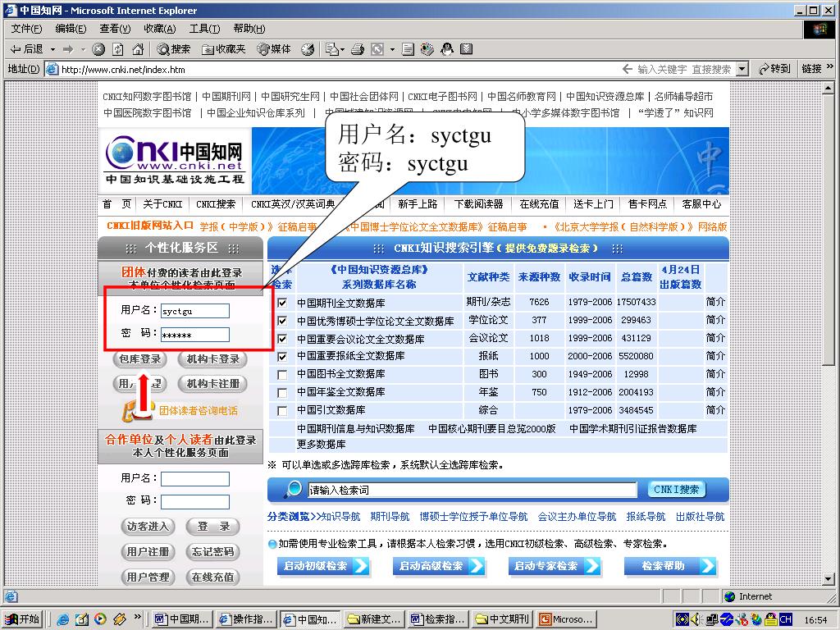Click volume speaker tray icon
This screenshot has height=630, width=840.
[696, 620]
